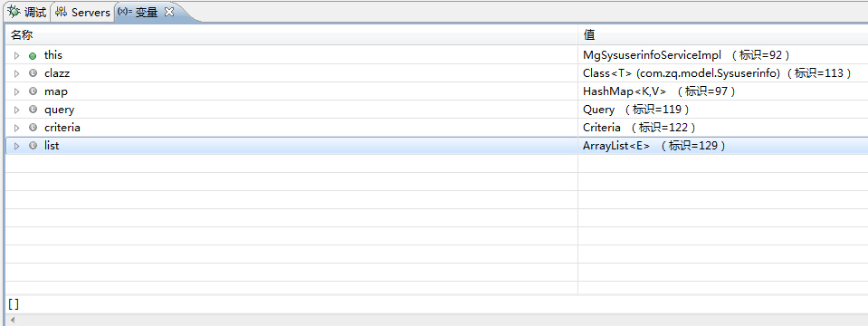
Task: Switch to the Servers tab
Action: point(83,12)
